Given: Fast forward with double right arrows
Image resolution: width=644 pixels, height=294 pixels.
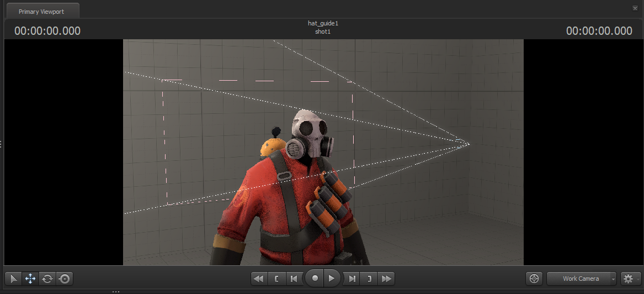Looking at the screenshot, I should pos(386,279).
